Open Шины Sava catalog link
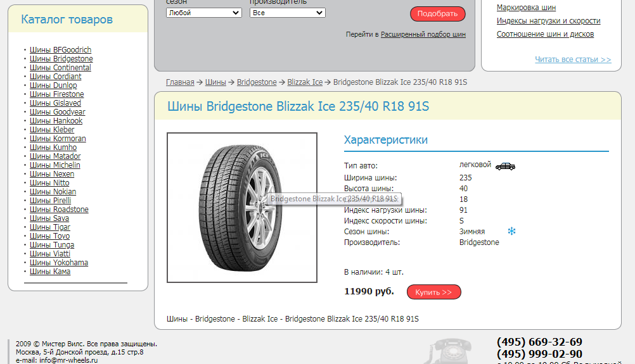This screenshot has height=364, width=635. 49,219
